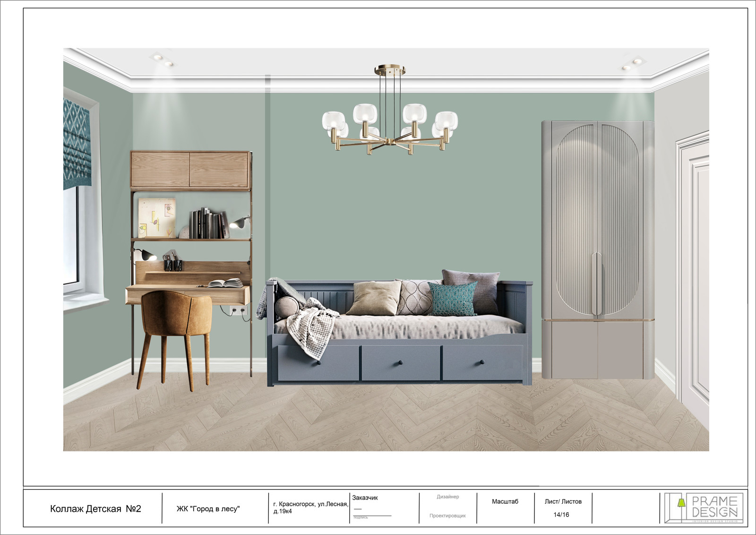Click the sheet number "14/16"
Screen dimensions: 756x535
click(561, 515)
